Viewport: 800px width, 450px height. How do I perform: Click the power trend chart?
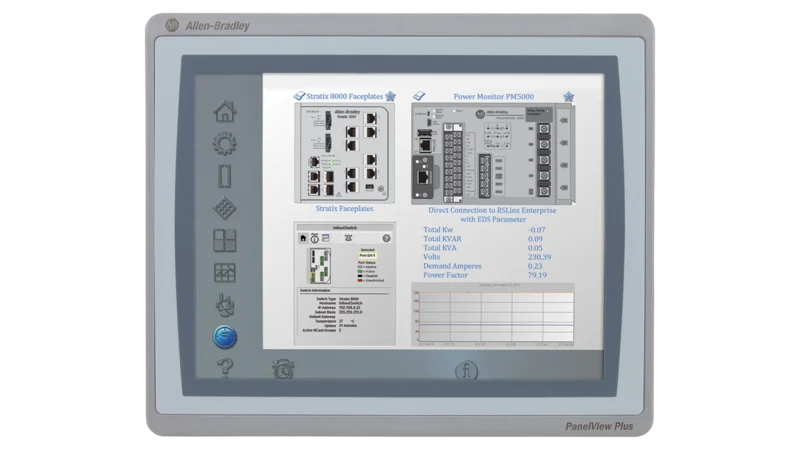coord(493,315)
